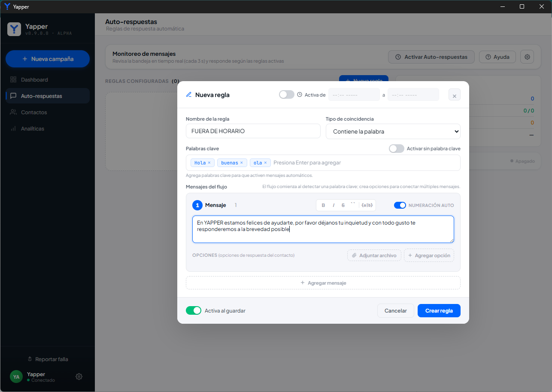This screenshot has width=552, height=392.
Task: Set the schedule start time field
Action: point(354,94)
